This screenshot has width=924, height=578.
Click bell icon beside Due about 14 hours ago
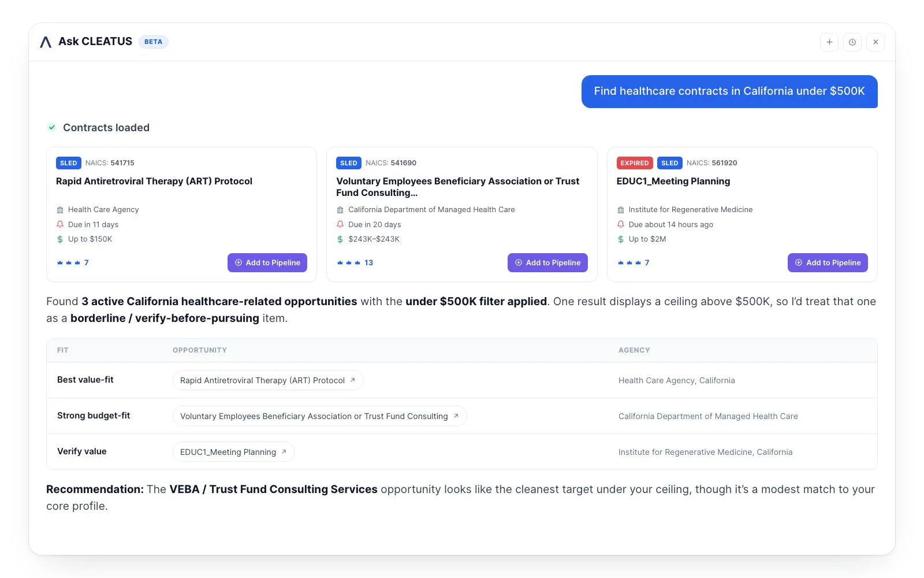(x=621, y=224)
